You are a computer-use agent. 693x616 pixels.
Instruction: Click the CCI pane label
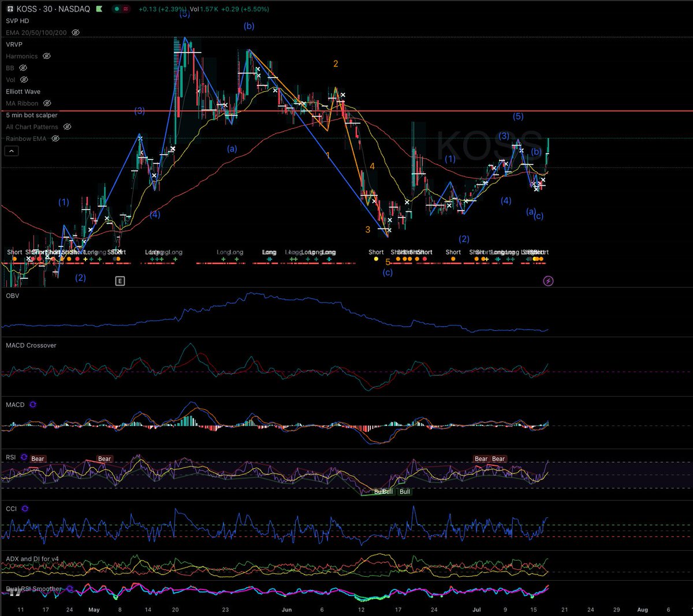[12, 509]
